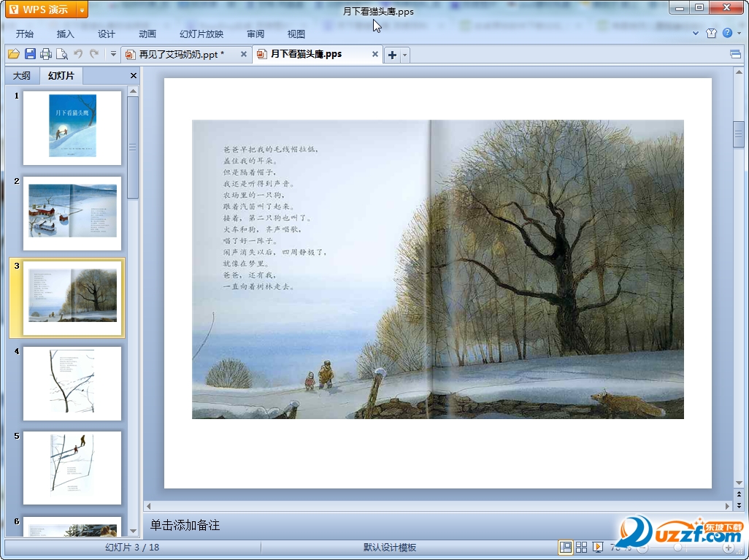Start slideshow from the status bar play icon
749x560 pixels.
[597, 547]
